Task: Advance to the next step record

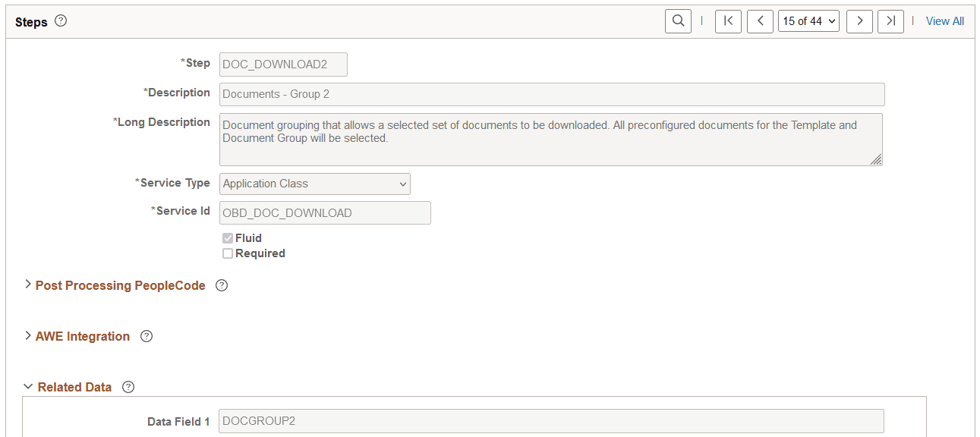Action: point(859,20)
